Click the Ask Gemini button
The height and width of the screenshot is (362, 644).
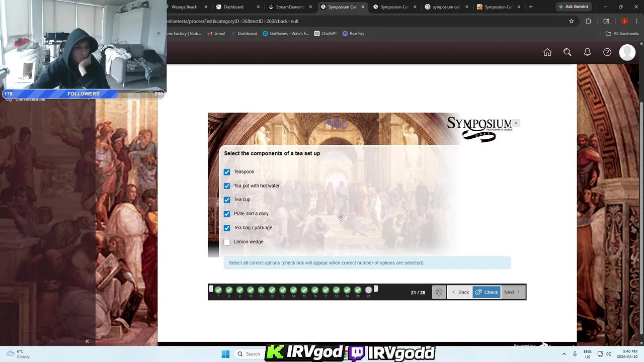click(573, 7)
